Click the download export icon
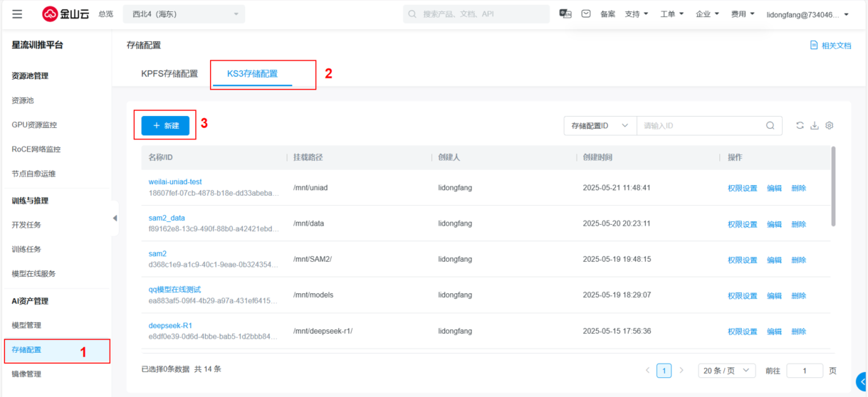The image size is (868, 397). pyautogui.click(x=815, y=126)
